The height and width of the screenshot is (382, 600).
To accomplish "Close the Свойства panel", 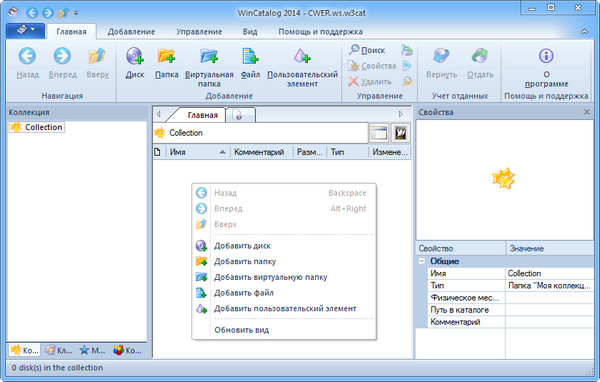I will (x=587, y=112).
